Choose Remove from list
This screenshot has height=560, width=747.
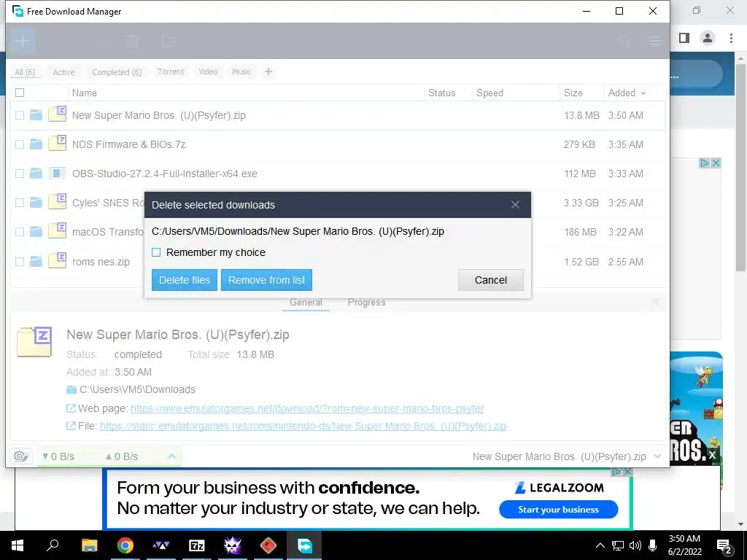pos(266,280)
